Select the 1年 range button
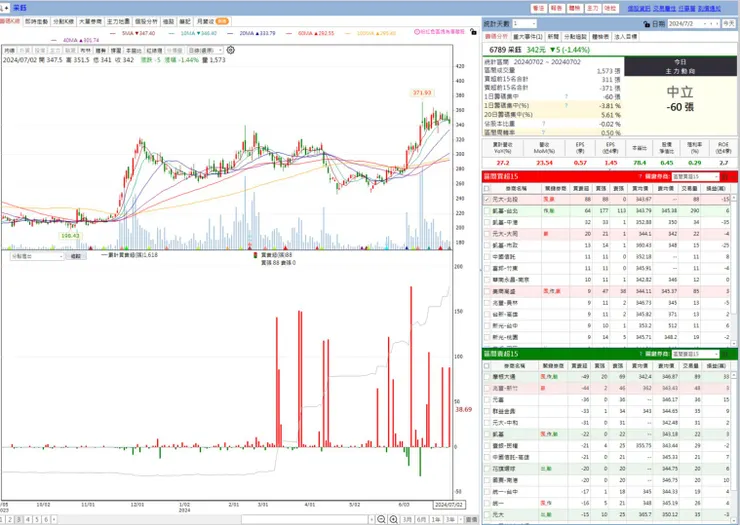The image size is (740, 525). coord(436,519)
